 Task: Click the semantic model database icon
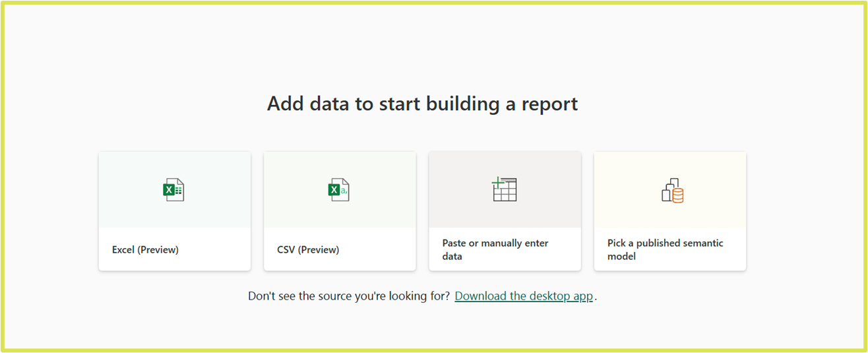672,190
